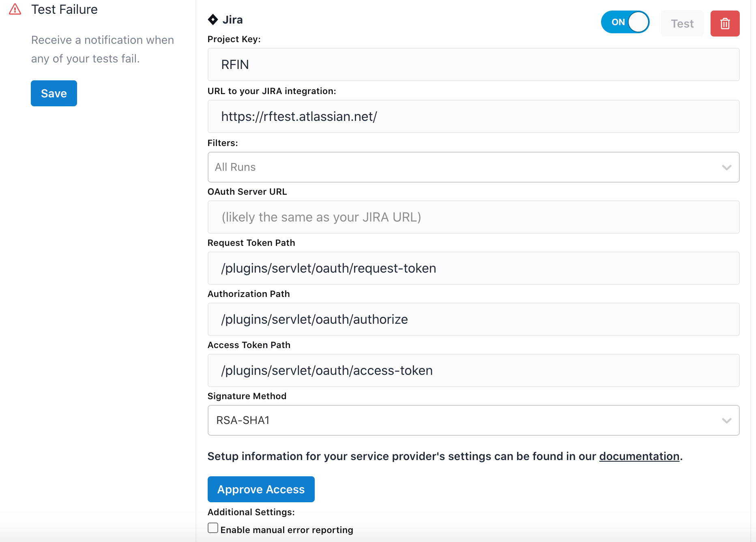Click the Access Token Path field
Image resolution: width=756 pixels, height=542 pixels.
(x=473, y=370)
